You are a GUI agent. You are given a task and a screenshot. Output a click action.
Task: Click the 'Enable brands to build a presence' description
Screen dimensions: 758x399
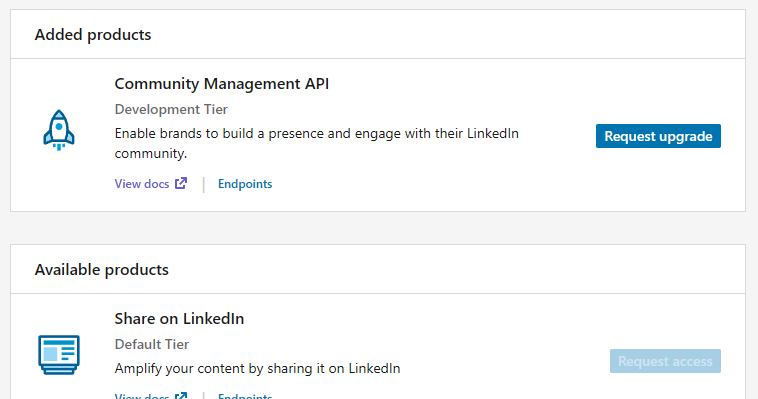tap(317, 143)
